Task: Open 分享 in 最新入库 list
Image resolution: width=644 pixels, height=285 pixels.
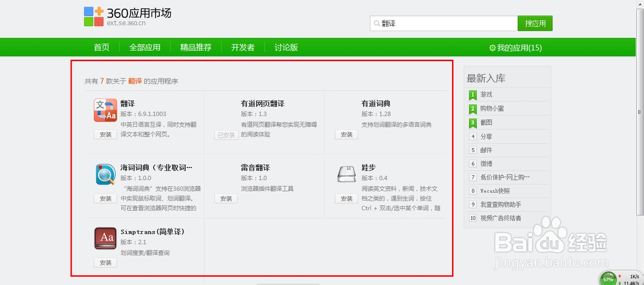Action: [486, 136]
